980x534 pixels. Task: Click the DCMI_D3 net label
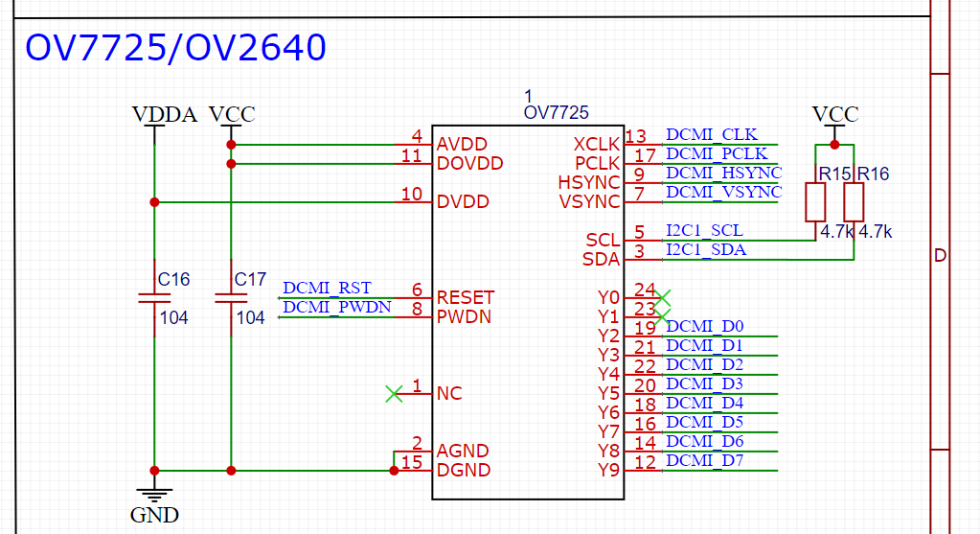(704, 383)
